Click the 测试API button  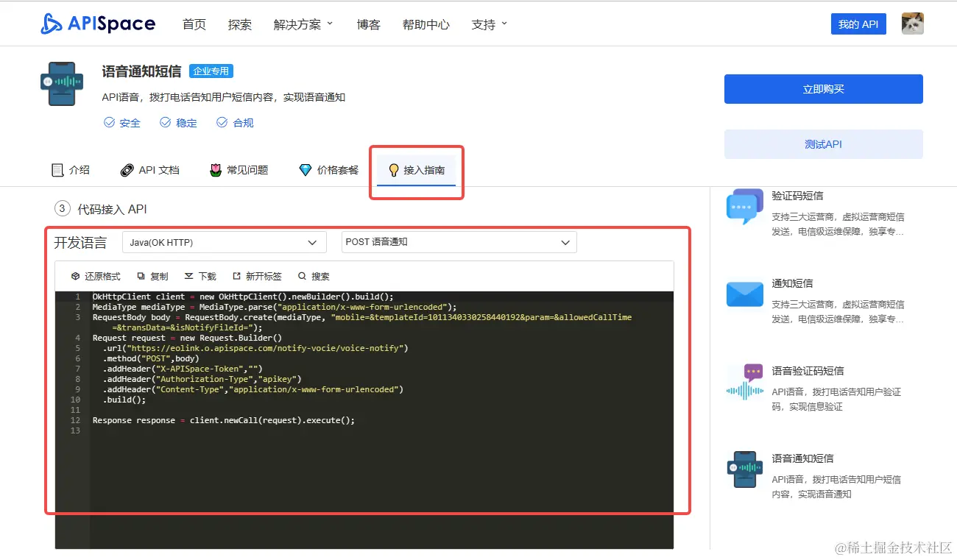pyautogui.click(x=823, y=144)
